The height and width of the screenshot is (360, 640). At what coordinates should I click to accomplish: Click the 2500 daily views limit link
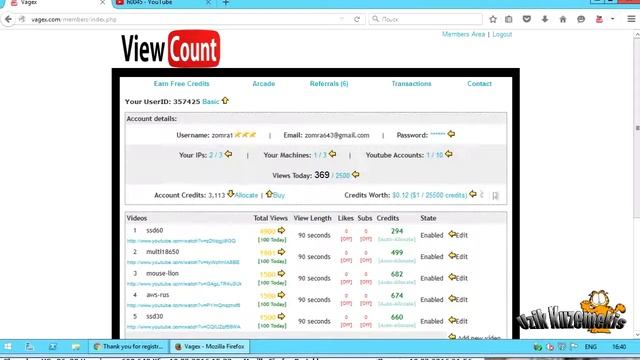(342, 176)
